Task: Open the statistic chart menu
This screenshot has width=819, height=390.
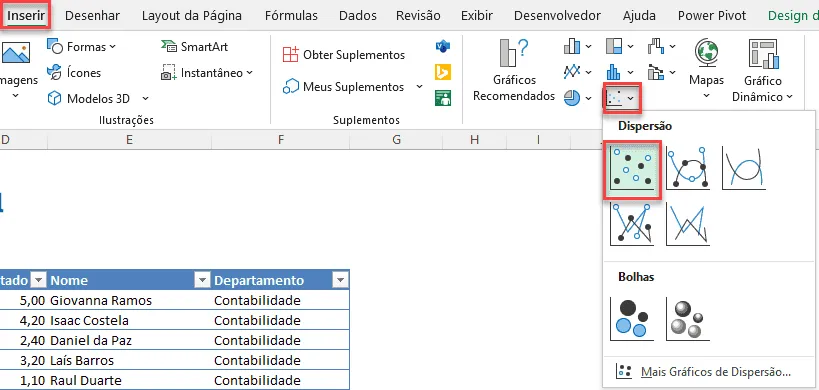Action: click(x=620, y=72)
